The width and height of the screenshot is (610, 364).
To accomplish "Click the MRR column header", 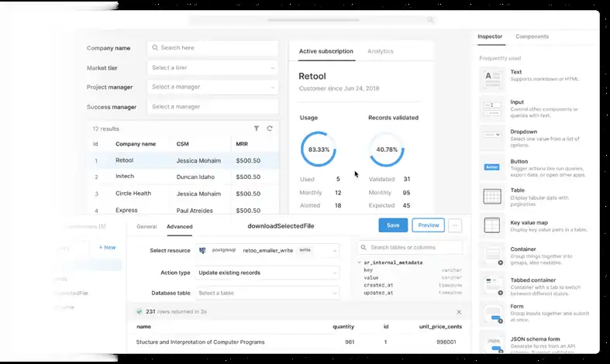I will pyautogui.click(x=242, y=144).
